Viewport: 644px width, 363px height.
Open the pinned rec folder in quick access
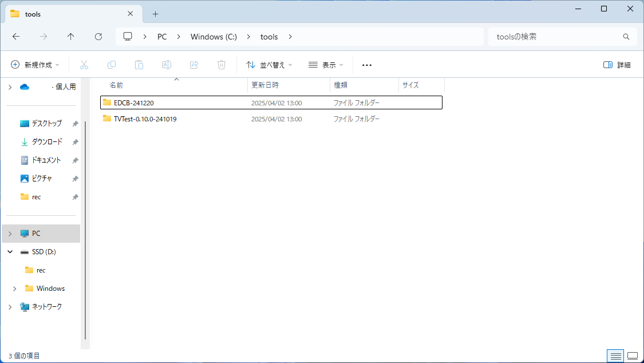(x=31, y=197)
